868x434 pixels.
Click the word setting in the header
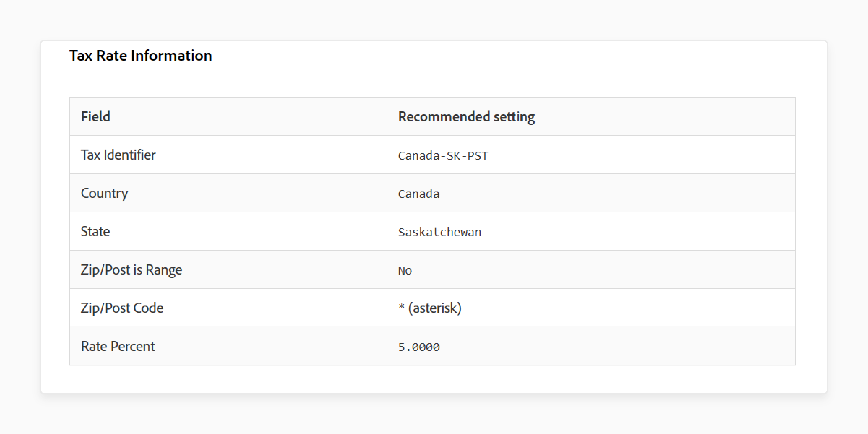click(x=514, y=116)
